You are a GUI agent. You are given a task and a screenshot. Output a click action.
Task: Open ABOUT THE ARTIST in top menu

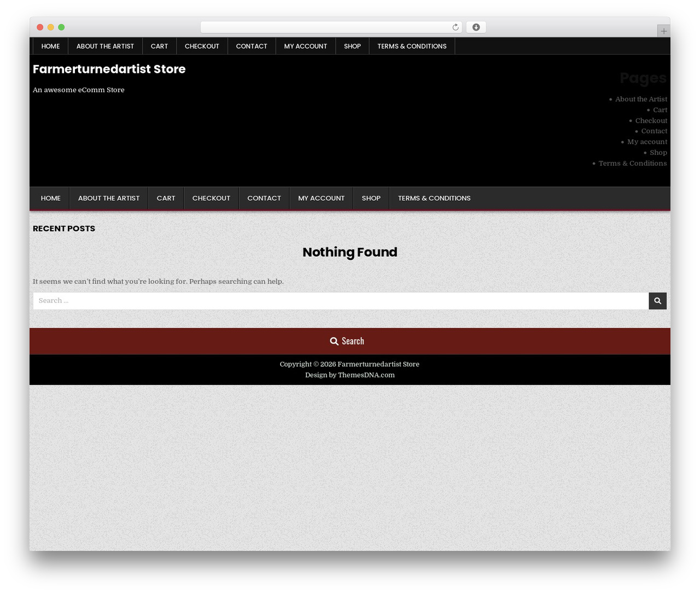pyautogui.click(x=106, y=46)
